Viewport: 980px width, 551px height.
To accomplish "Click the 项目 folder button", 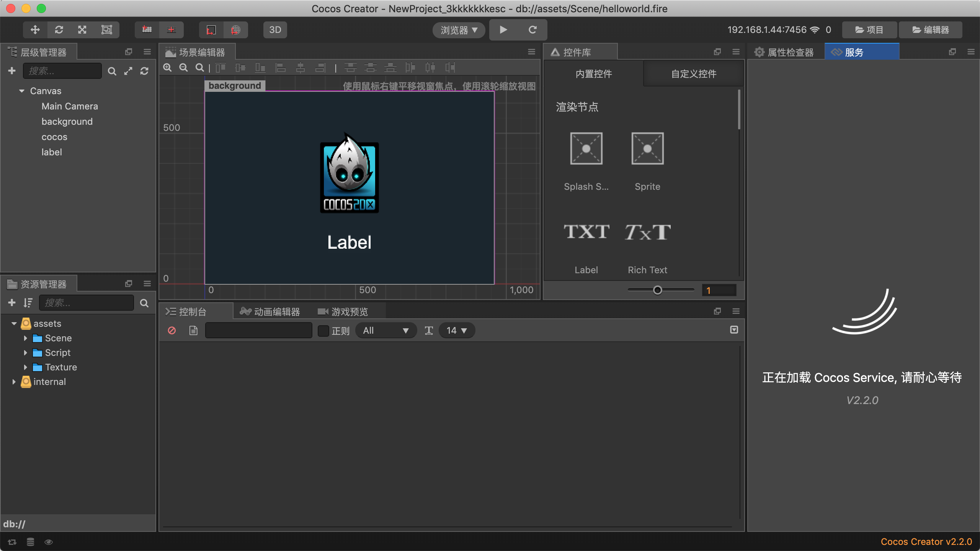I will [x=869, y=30].
